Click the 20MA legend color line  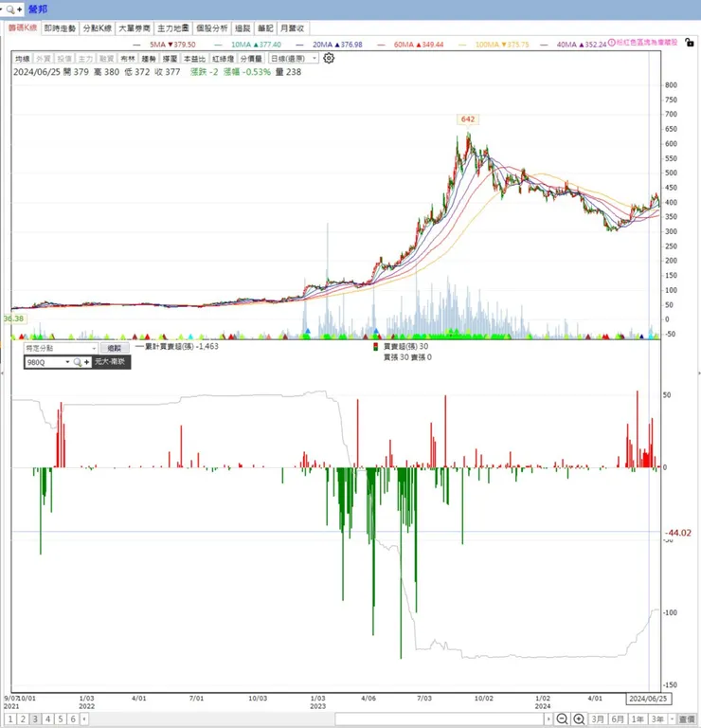(299, 45)
